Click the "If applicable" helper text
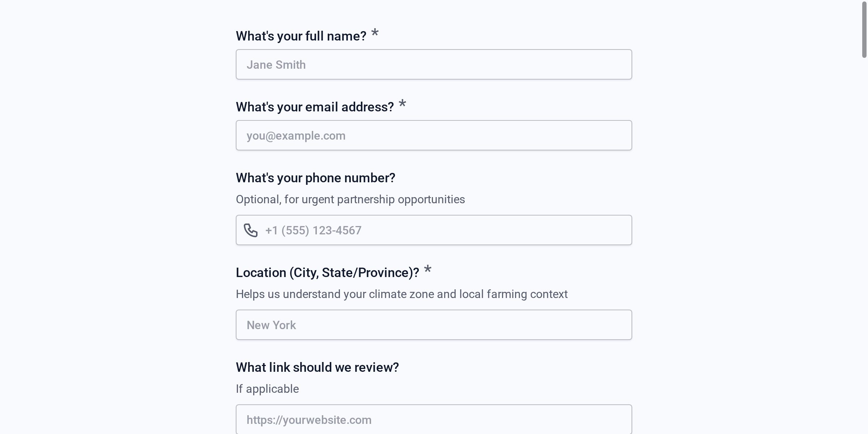868x434 pixels. pyautogui.click(x=267, y=389)
